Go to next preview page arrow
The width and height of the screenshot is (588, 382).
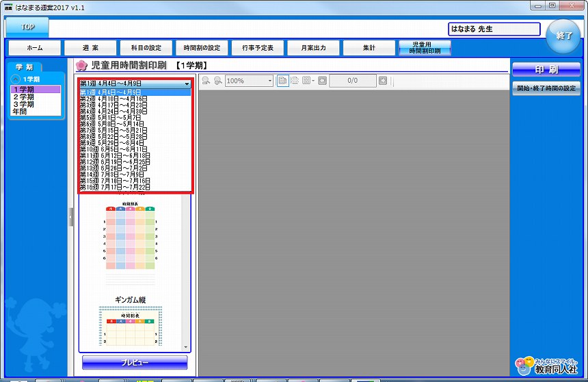click(382, 80)
